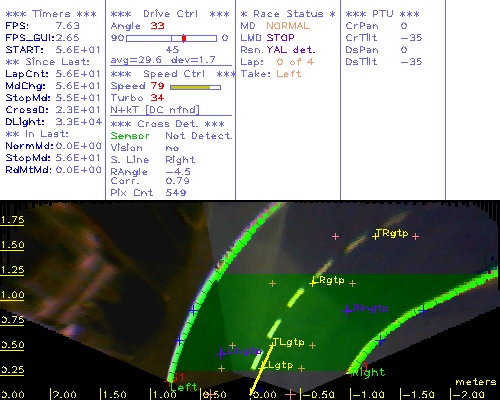
Task: Click the N+kT [DC nfnd] status text
Action: pos(155,110)
